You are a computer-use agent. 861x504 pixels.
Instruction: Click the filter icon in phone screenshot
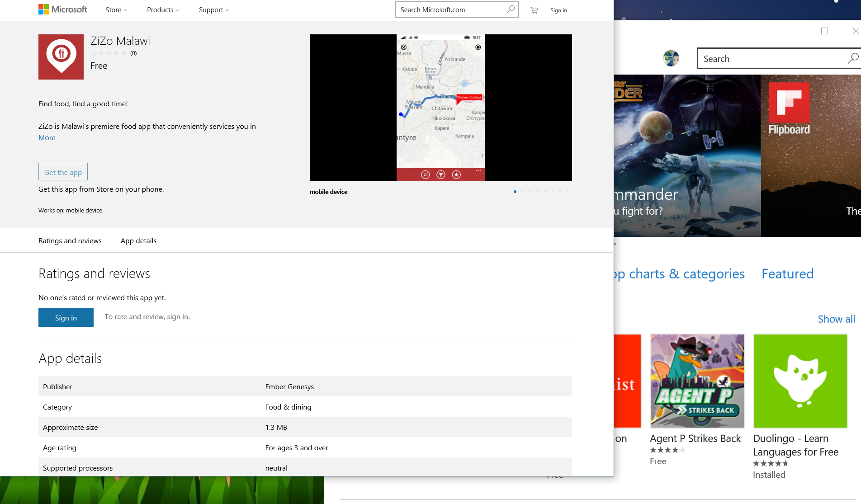pos(441,174)
